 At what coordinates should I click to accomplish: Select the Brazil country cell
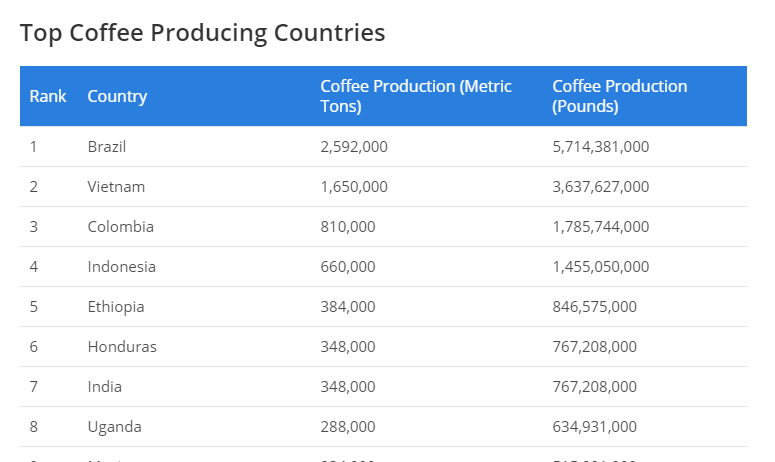tap(107, 147)
